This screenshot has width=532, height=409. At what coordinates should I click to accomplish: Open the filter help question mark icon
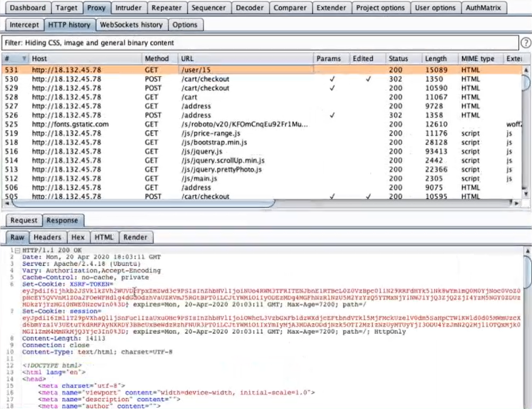[525, 42]
